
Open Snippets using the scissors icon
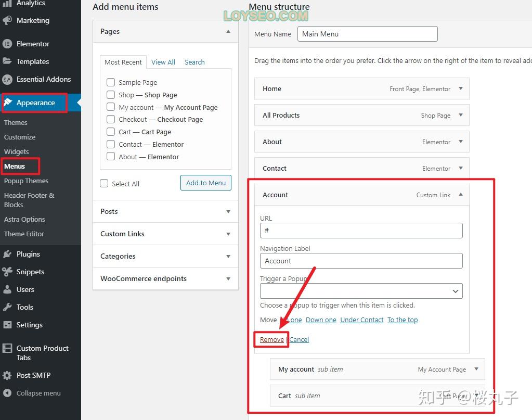click(x=7, y=272)
